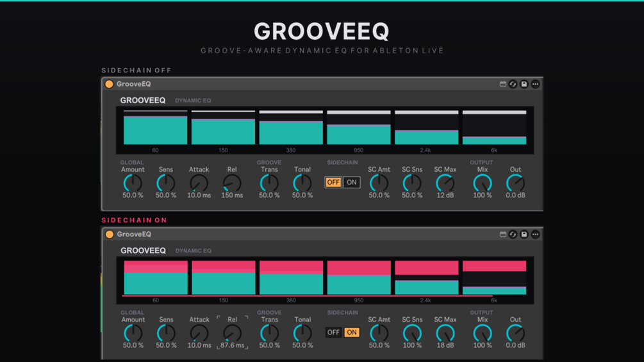This screenshot has width=644, height=362.
Task: Click 87.6 ms Rel value in bottom device
Action: tap(233, 345)
